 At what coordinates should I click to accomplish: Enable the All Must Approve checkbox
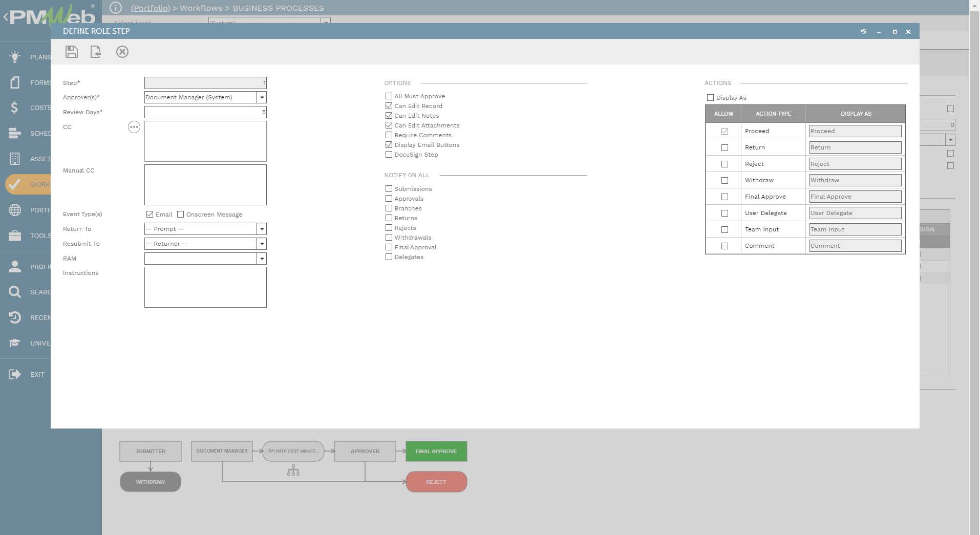point(389,96)
